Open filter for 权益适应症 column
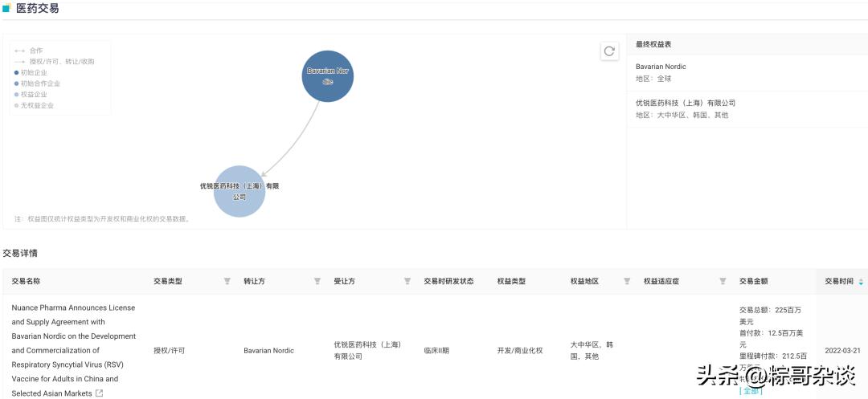Image resolution: width=868 pixels, height=399 pixels. (723, 281)
